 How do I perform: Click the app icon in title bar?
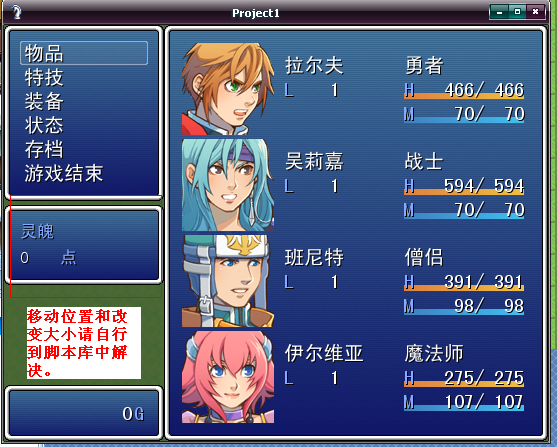coord(15,12)
